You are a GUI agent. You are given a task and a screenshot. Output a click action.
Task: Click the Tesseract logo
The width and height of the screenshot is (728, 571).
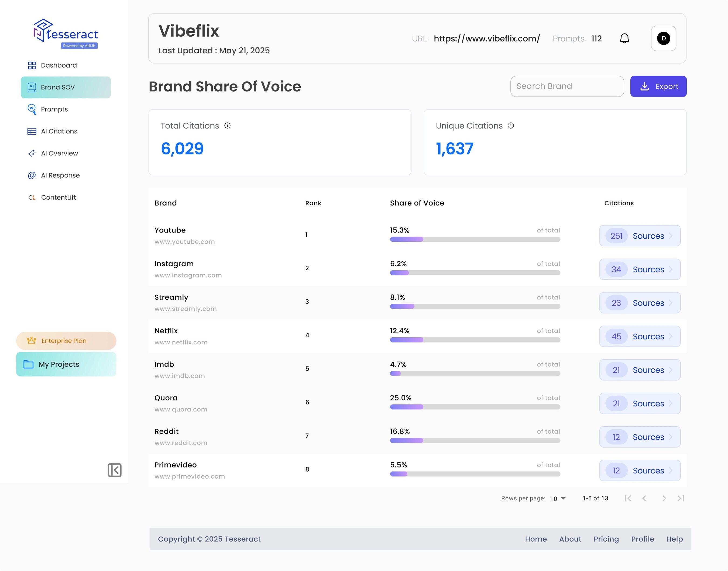[66, 34]
